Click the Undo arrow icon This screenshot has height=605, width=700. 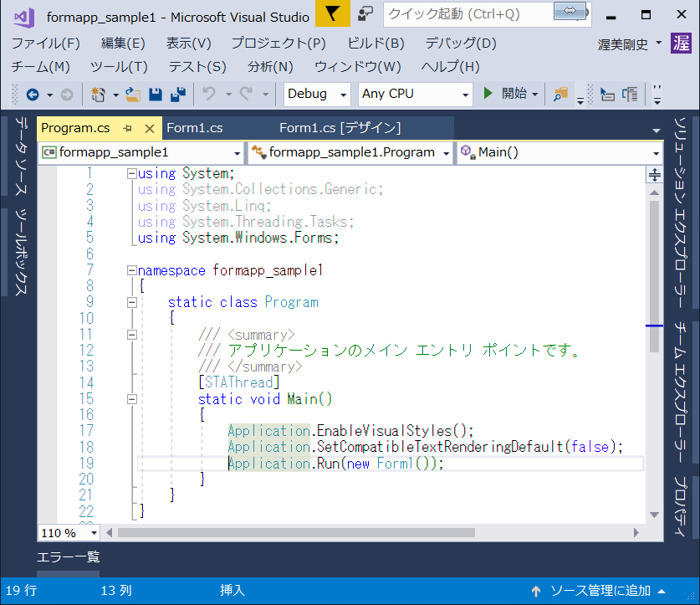tap(209, 94)
